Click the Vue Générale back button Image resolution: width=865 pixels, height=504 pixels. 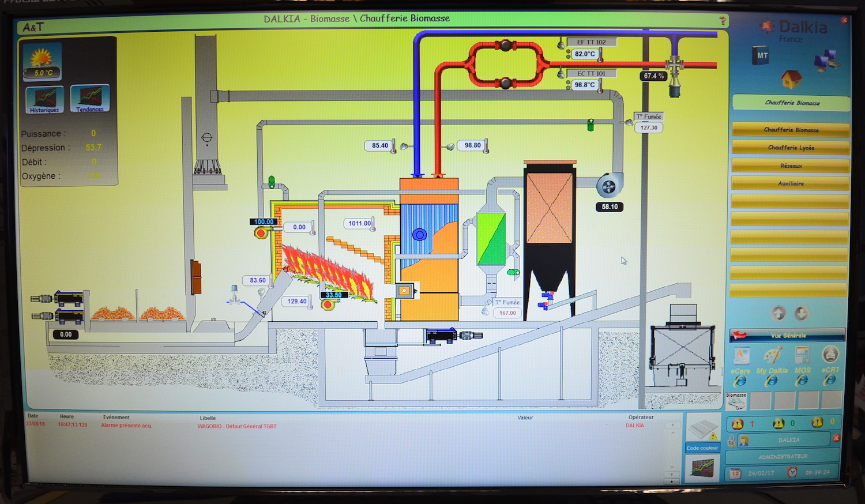[788, 335]
